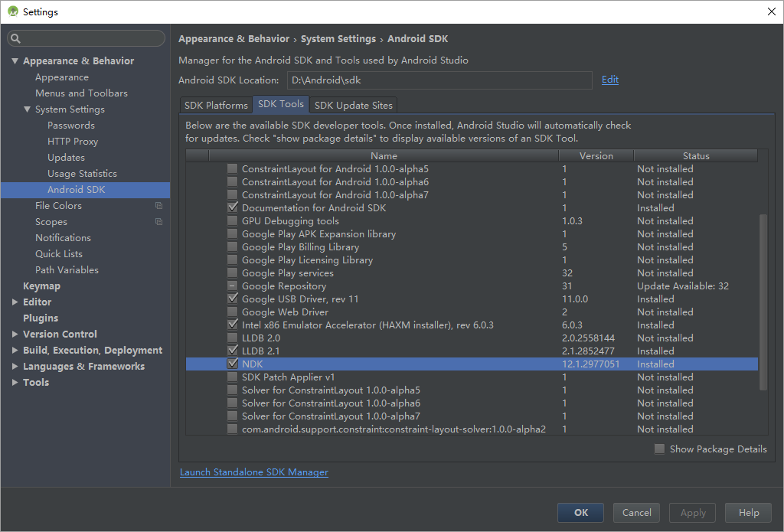Image resolution: width=784 pixels, height=532 pixels.
Task: Open the SDK Update Sites tab
Action: point(353,105)
